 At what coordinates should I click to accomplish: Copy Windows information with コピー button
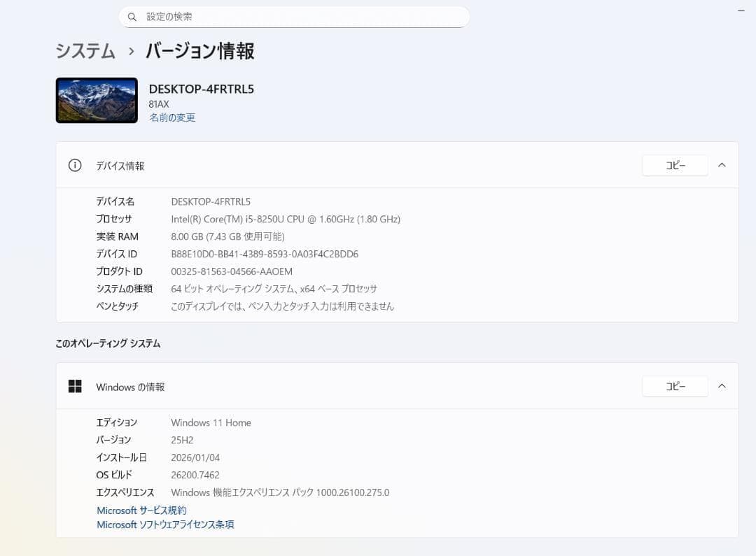point(674,386)
